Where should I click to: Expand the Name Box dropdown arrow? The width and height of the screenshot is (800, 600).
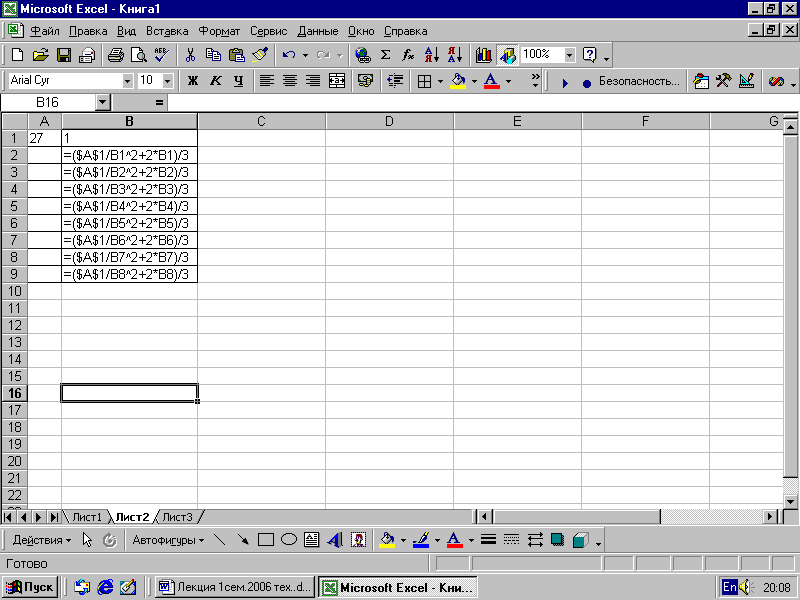tap(103, 103)
